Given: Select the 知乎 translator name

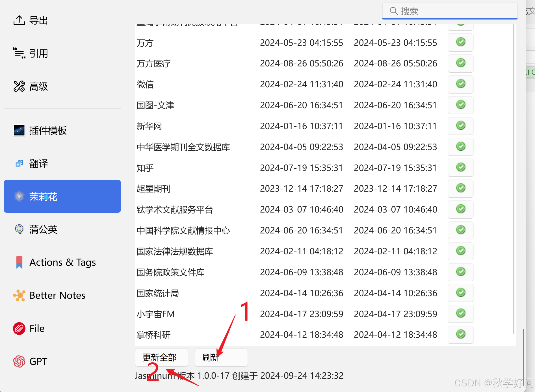Looking at the screenshot, I should click(x=145, y=168).
